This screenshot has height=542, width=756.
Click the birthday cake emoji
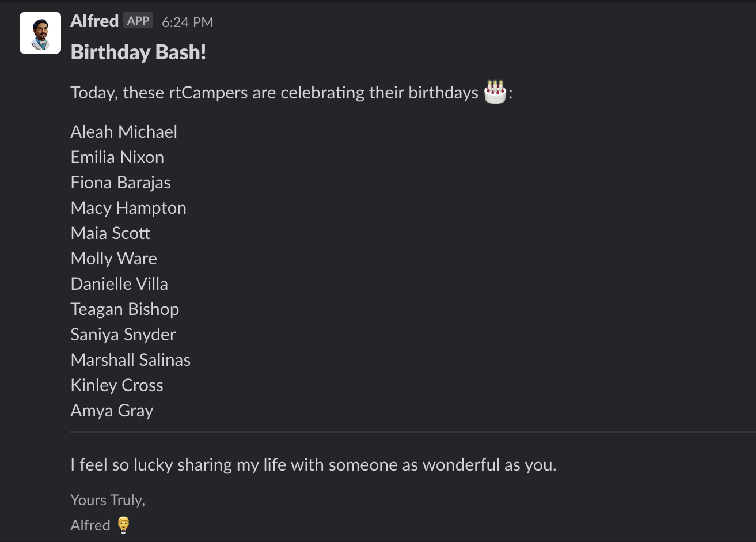click(x=495, y=92)
